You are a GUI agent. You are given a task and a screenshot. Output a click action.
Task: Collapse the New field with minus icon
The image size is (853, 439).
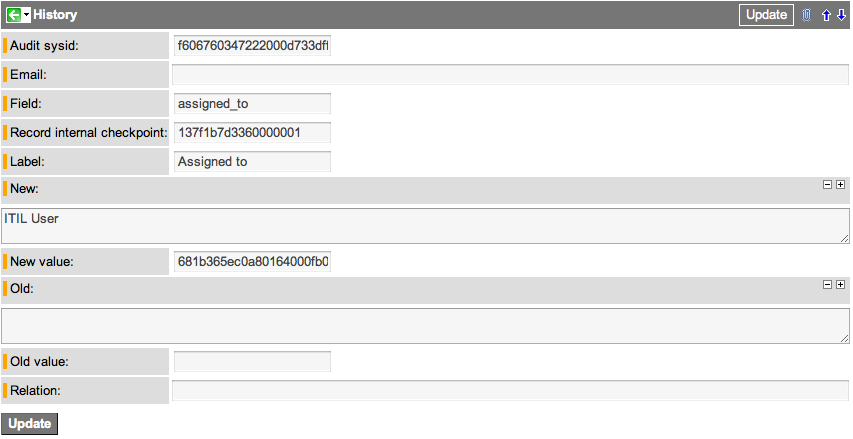pyautogui.click(x=827, y=185)
